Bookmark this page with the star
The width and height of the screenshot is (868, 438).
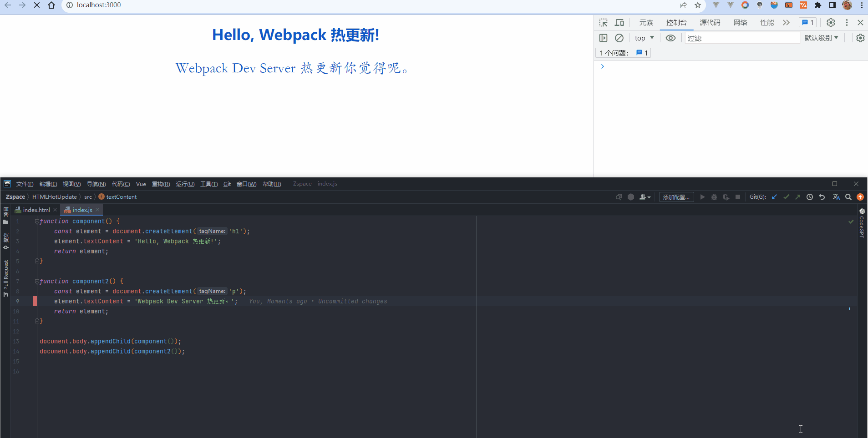coord(698,5)
